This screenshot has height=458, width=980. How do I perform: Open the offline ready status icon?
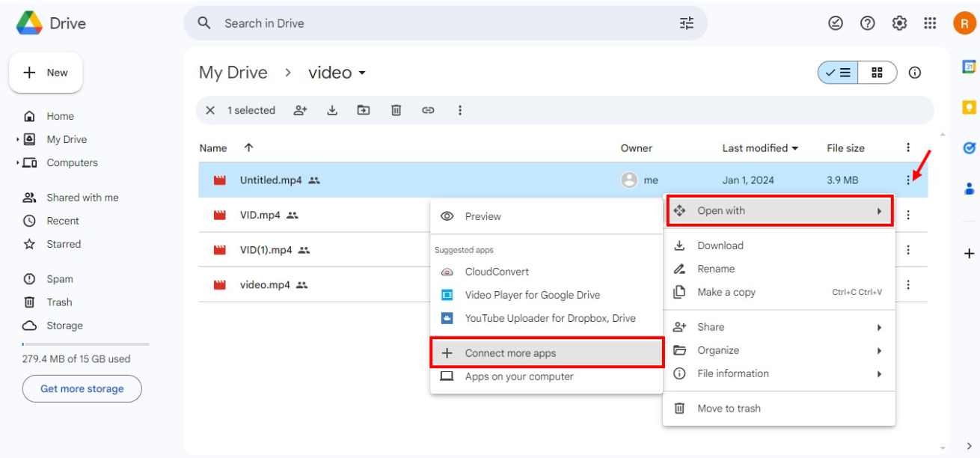(x=836, y=23)
